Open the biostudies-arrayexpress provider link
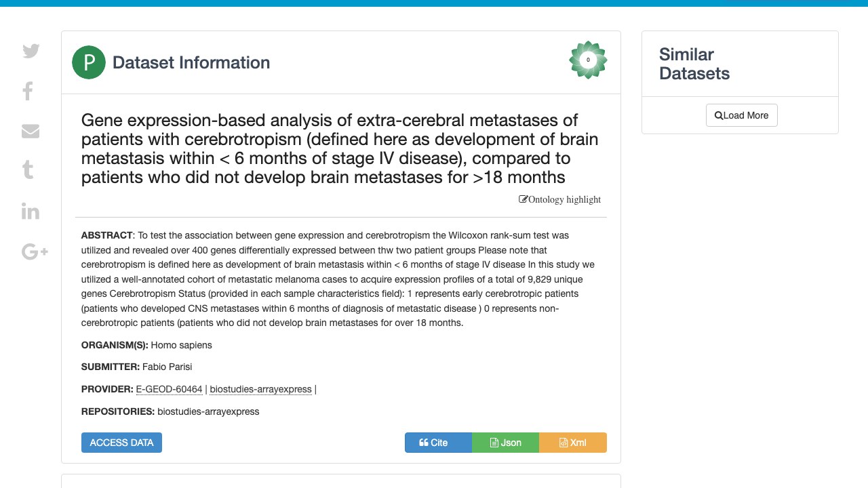The width and height of the screenshot is (868, 488). click(x=261, y=389)
